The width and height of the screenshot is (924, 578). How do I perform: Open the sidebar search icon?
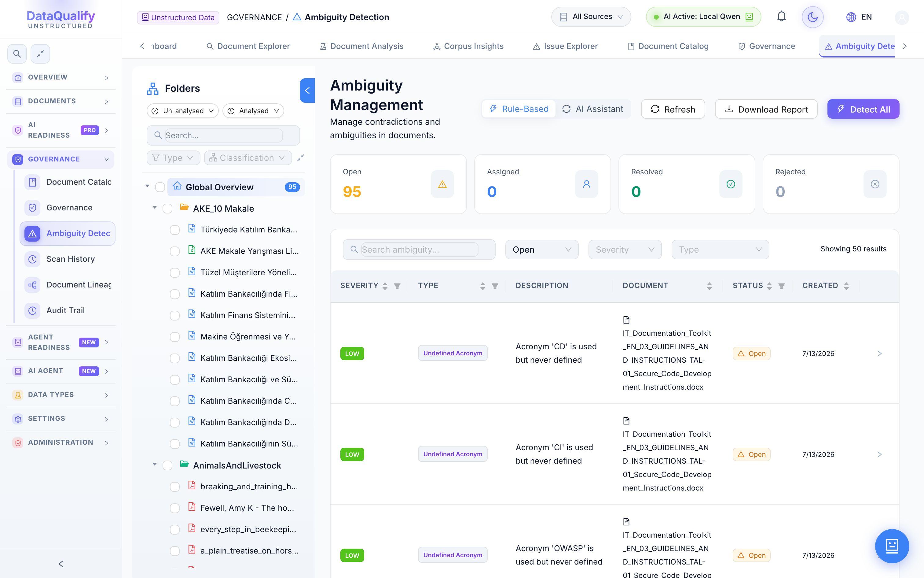(x=17, y=54)
